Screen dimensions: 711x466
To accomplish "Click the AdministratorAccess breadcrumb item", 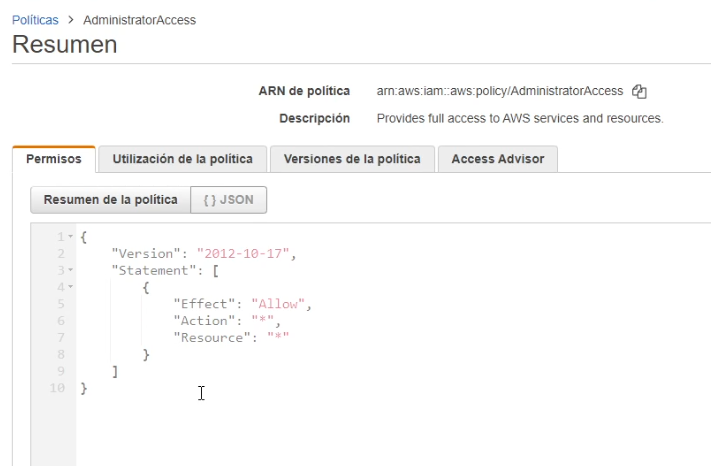I will coord(139,20).
